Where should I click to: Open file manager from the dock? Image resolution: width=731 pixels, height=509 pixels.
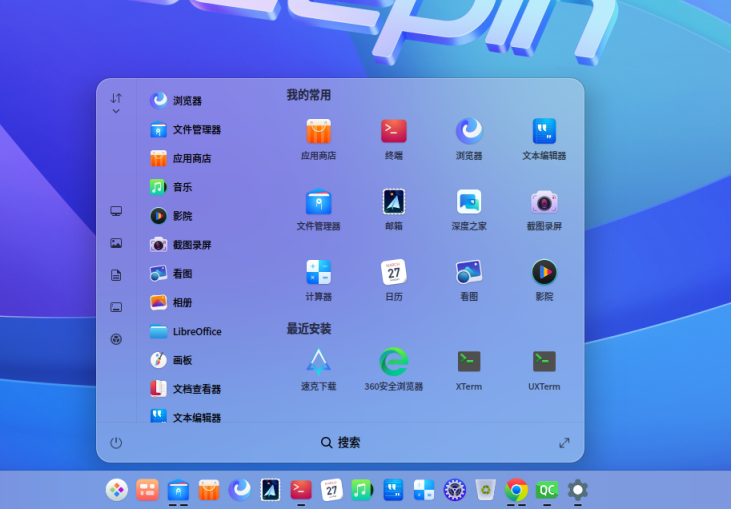(178, 490)
